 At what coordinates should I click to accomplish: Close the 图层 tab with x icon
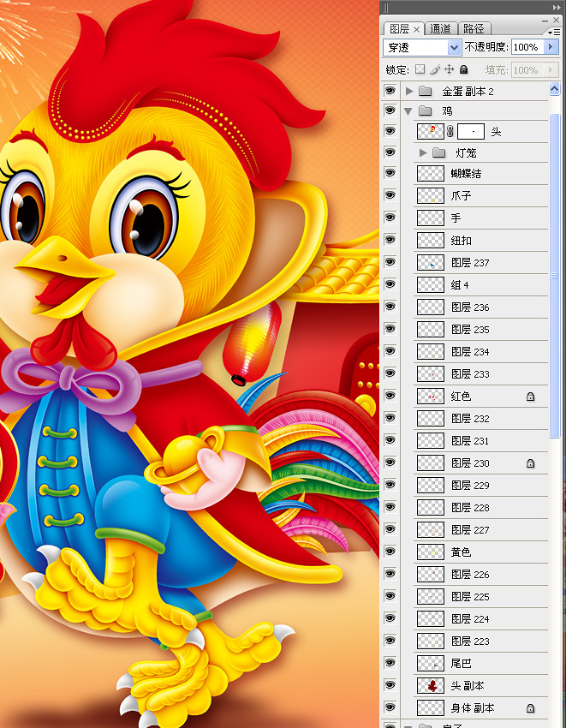tap(416, 29)
